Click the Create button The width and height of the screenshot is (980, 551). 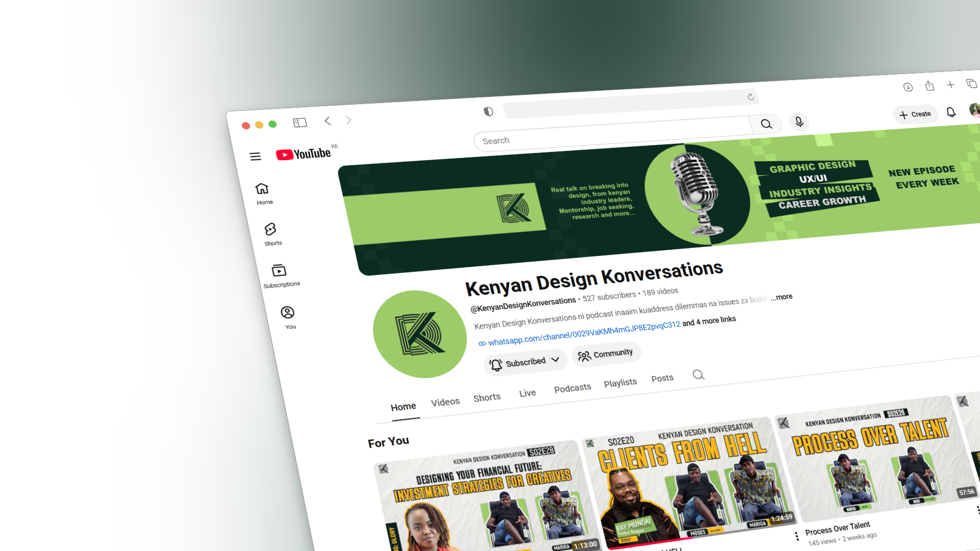pos(915,114)
